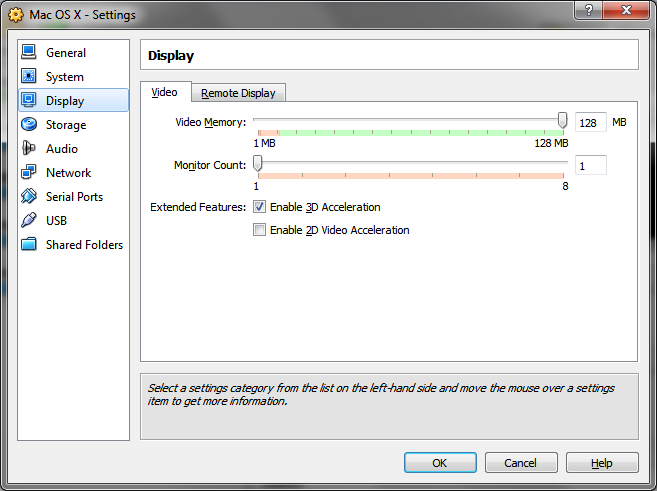Open Audio settings page
This screenshot has width=657, height=491.
[x=74, y=149]
